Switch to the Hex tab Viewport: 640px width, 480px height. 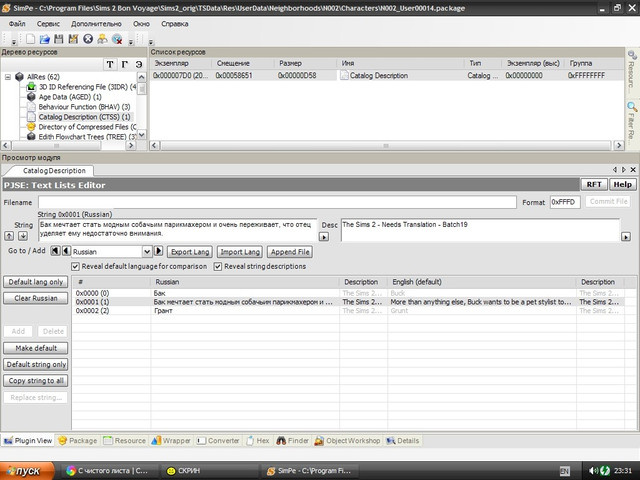258,441
